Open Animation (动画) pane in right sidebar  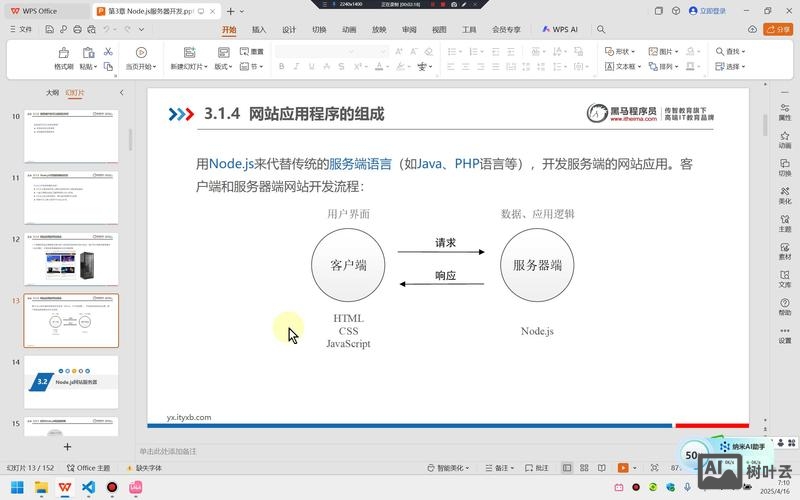coord(785,140)
